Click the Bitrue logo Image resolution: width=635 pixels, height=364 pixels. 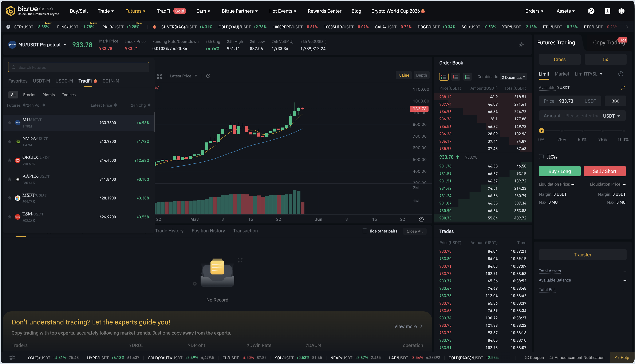coord(32,11)
